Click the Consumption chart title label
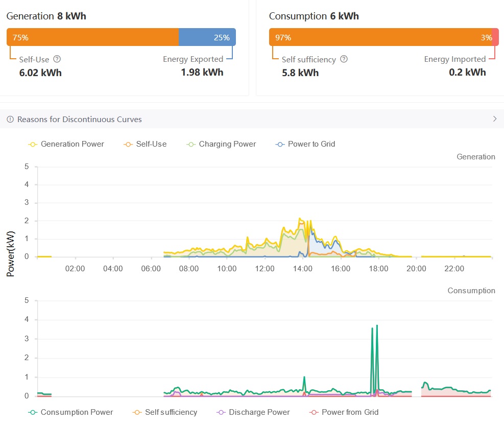This screenshot has width=504, height=424. (x=471, y=291)
